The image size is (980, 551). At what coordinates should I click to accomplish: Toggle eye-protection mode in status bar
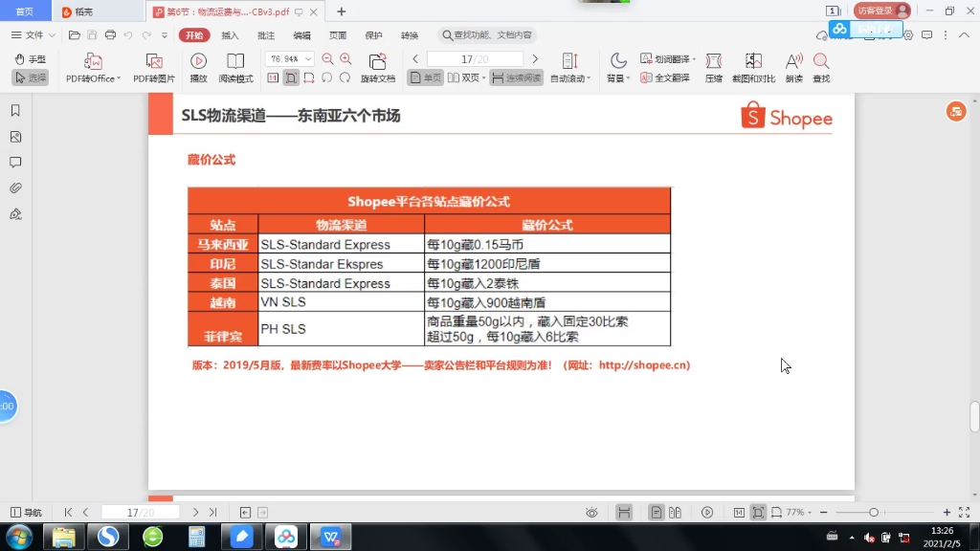[x=591, y=512]
